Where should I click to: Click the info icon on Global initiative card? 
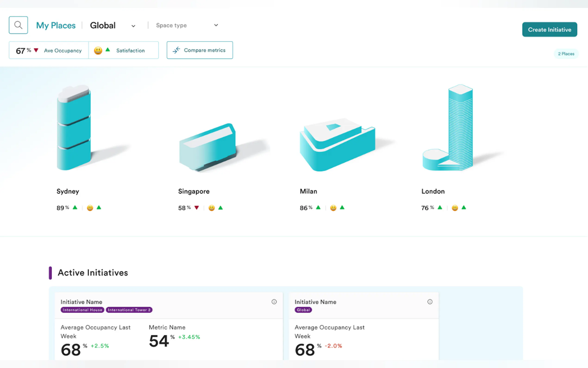tap(430, 302)
